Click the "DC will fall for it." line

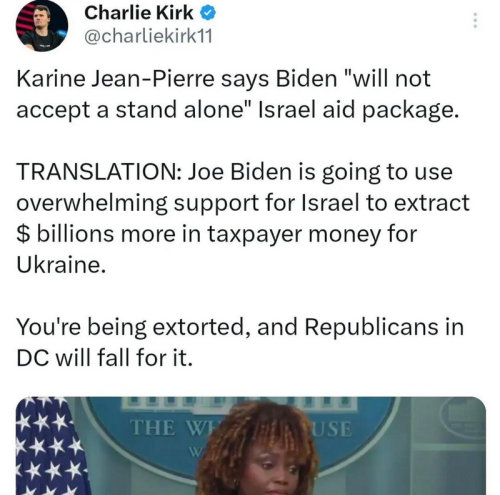tap(105, 358)
